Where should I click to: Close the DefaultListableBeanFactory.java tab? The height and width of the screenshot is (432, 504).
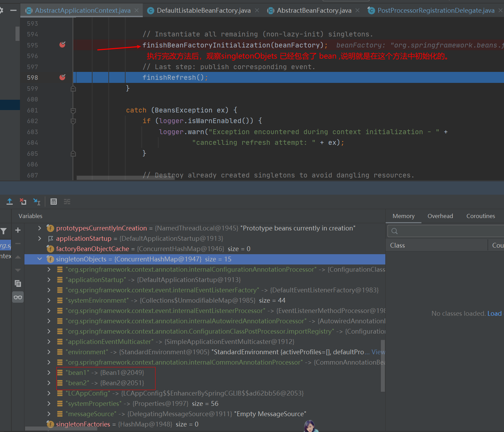click(x=257, y=11)
